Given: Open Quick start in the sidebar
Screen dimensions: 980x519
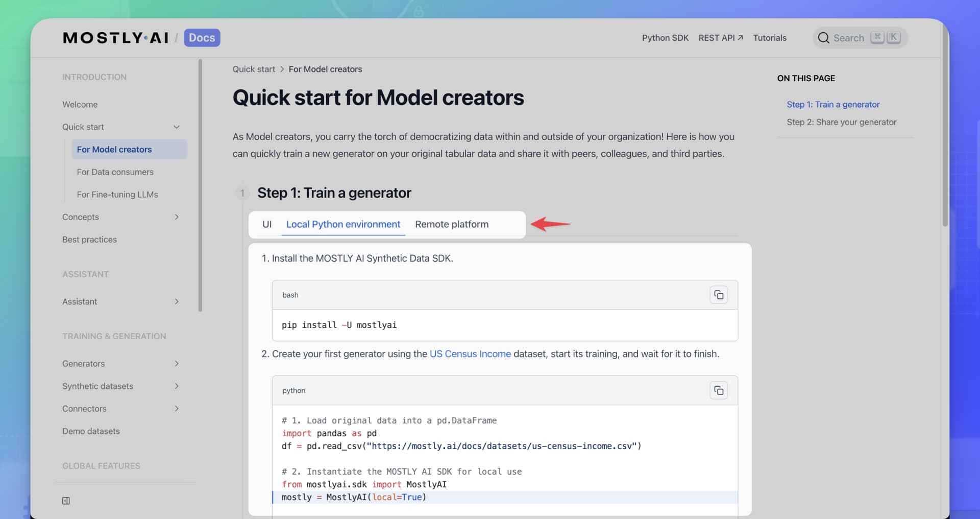Looking at the screenshot, I should point(83,127).
